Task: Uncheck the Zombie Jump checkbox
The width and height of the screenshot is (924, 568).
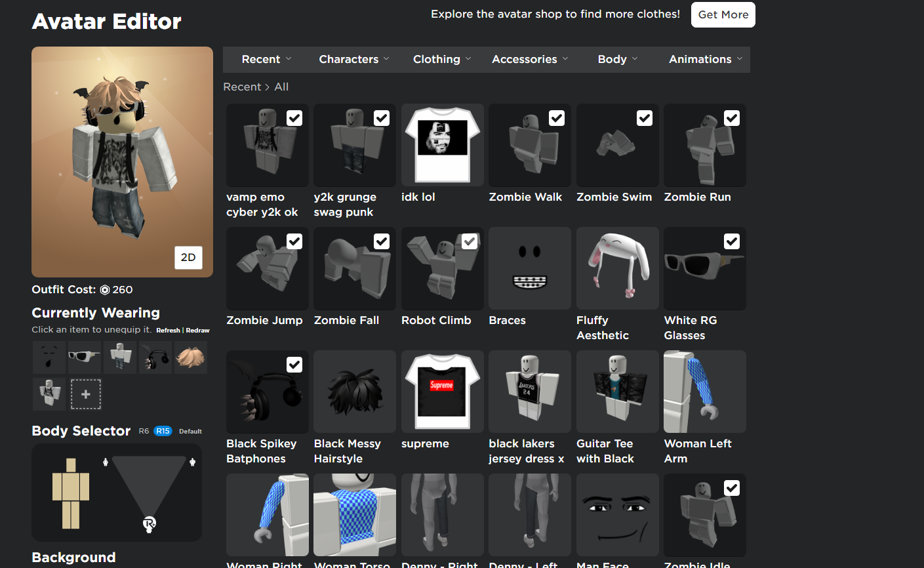Action: (294, 241)
